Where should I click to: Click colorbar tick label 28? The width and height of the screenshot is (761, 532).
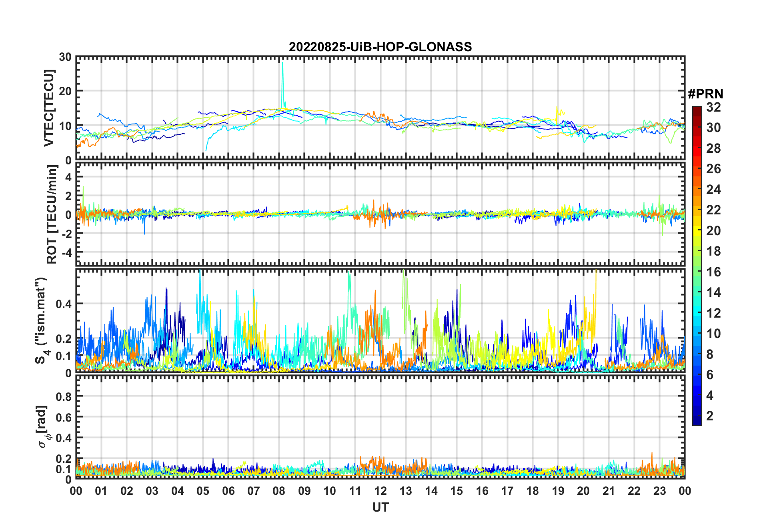pyautogui.click(x=713, y=148)
